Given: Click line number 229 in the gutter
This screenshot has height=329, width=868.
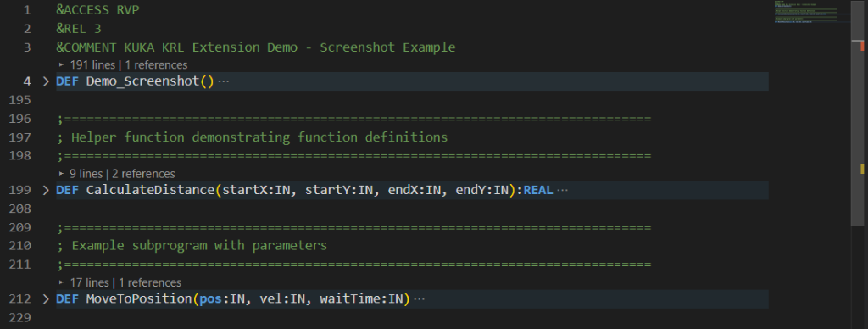Looking at the screenshot, I should [20, 317].
